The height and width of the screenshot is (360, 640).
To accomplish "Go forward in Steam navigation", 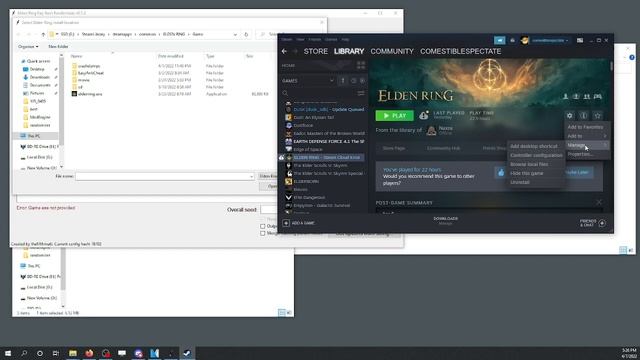I will [295, 51].
